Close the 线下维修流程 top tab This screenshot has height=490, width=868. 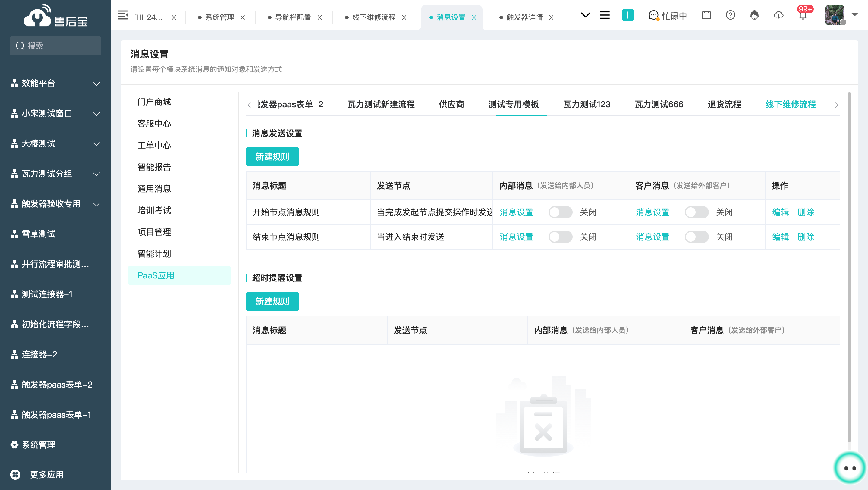pos(404,17)
